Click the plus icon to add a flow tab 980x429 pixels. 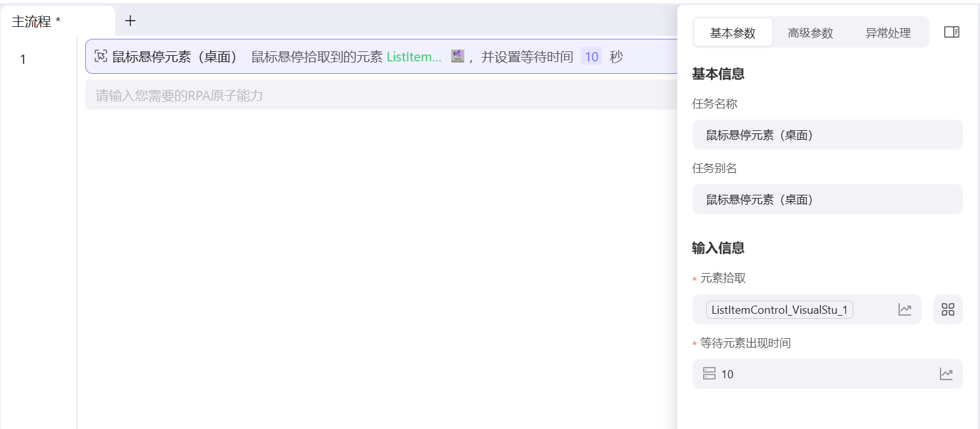pos(130,21)
